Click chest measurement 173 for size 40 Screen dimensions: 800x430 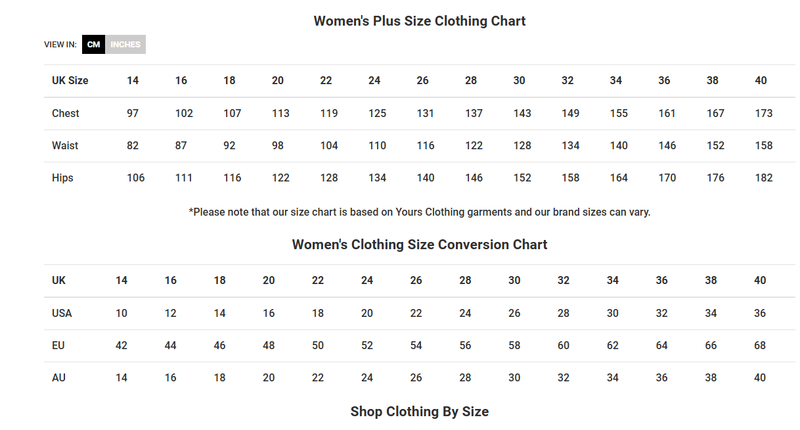point(764,113)
